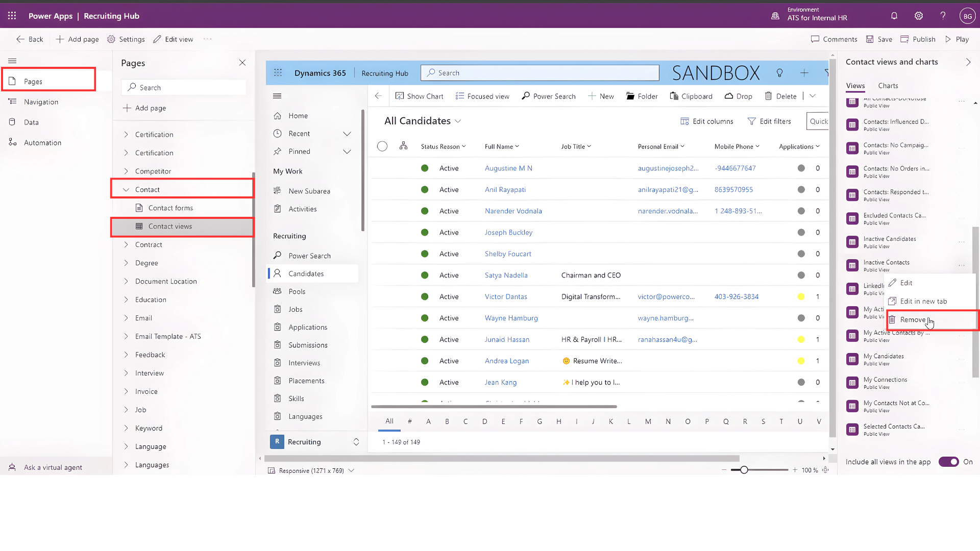This screenshot has width=980, height=551.
Task: Toggle the Dynamics site map hamburger
Action: click(x=277, y=96)
